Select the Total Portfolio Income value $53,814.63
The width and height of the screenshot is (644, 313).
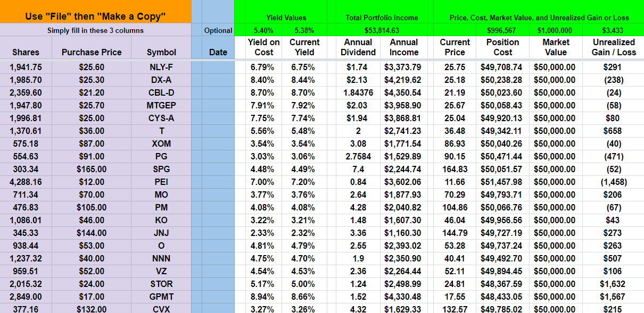(x=382, y=30)
